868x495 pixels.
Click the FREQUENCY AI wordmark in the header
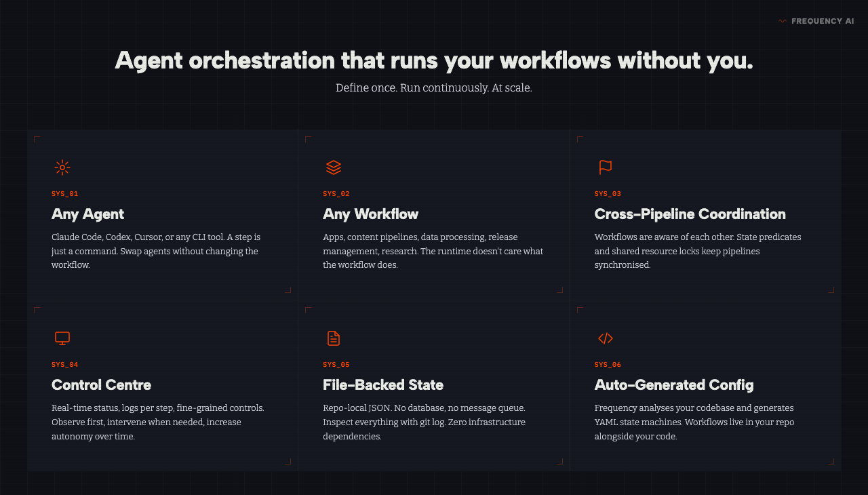click(823, 20)
